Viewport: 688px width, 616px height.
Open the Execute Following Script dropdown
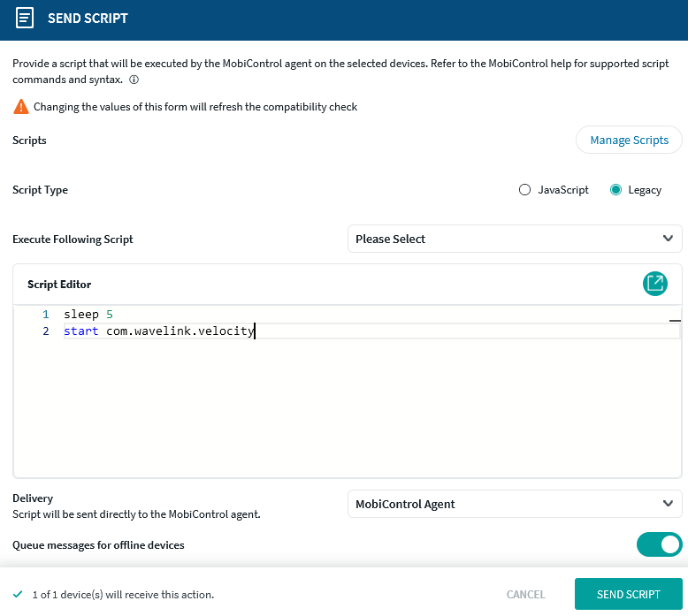click(x=514, y=239)
